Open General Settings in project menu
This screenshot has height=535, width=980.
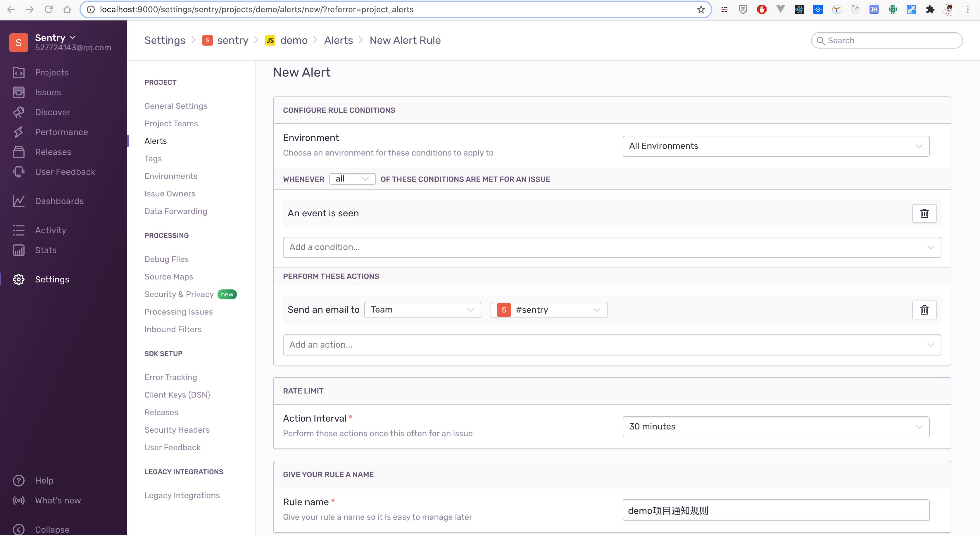pyautogui.click(x=176, y=106)
